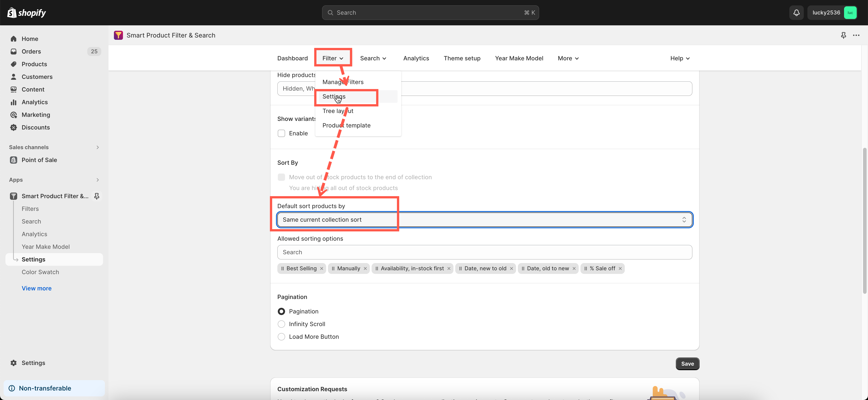Click the Save button
The image size is (868, 400).
687,364
